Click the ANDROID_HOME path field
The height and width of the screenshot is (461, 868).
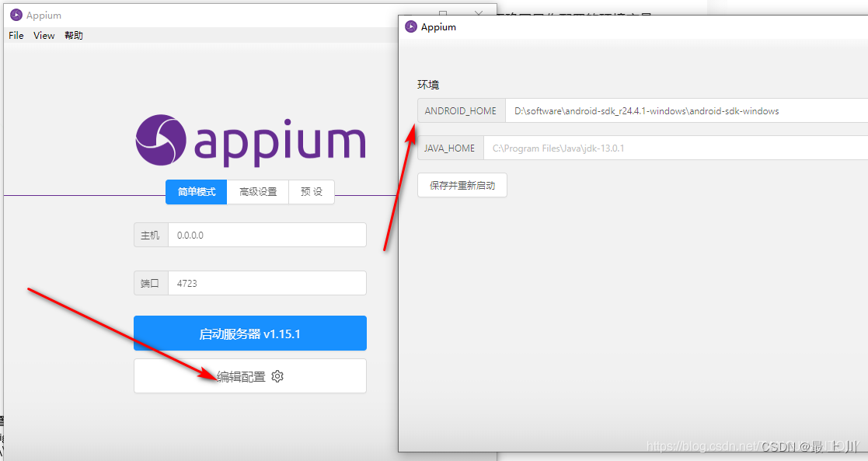click(x=686, y=111)
